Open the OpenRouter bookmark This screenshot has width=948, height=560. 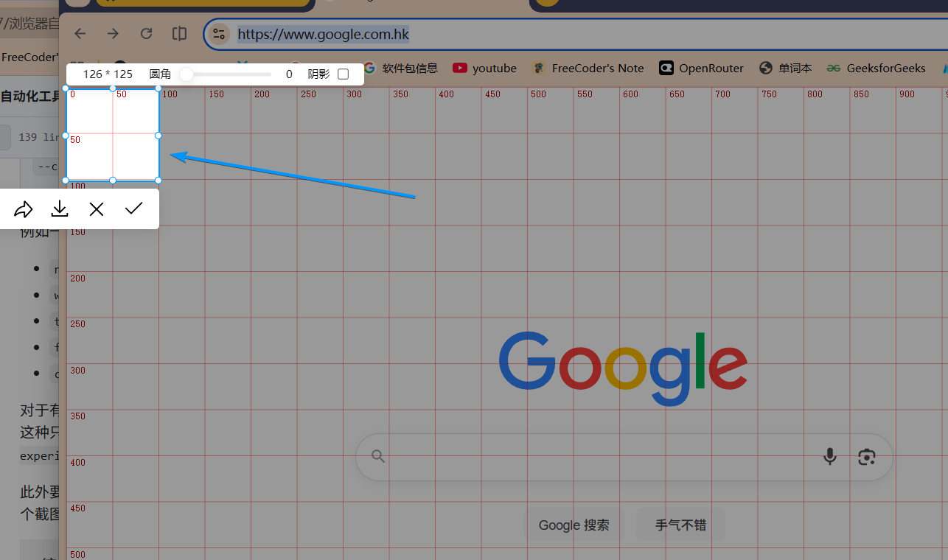click(702, 69)
